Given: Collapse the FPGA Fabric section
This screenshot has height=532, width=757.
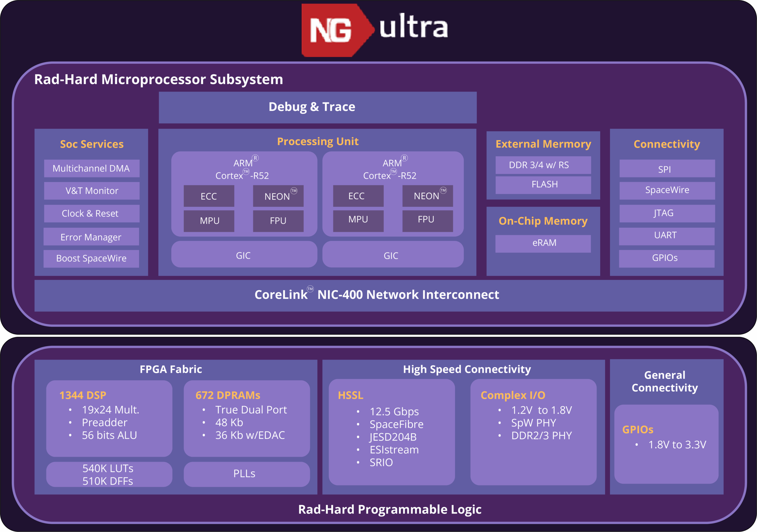Looking at the screenshot, I should [x=171, y=369].
